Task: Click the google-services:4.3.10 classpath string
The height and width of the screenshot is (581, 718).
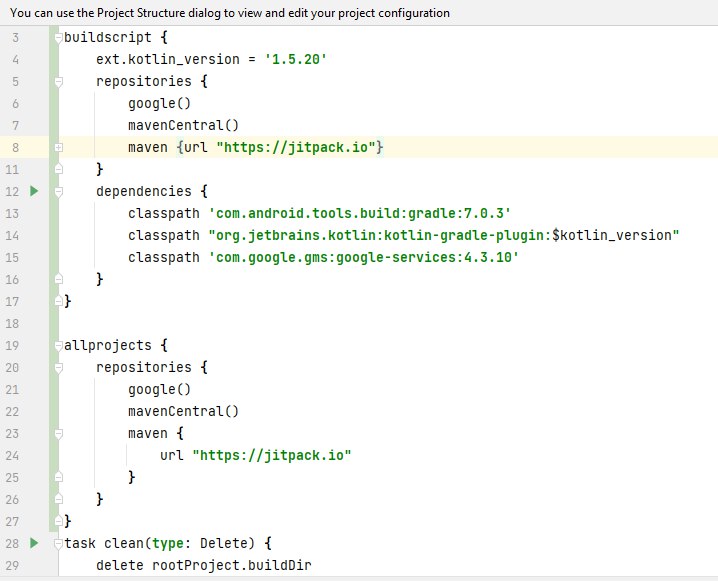Action: [364, 257]
